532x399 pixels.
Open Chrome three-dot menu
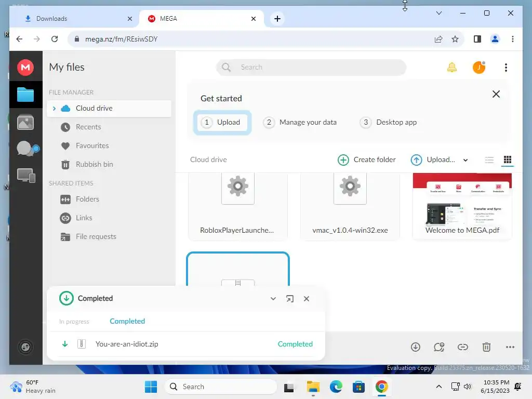click(512, 39)
